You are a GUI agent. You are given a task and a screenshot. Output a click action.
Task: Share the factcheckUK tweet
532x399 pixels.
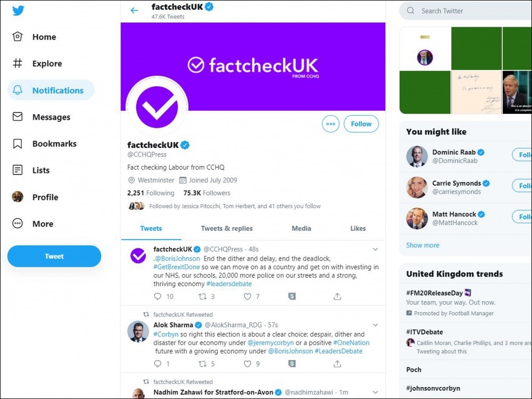(x=337, y=296)
